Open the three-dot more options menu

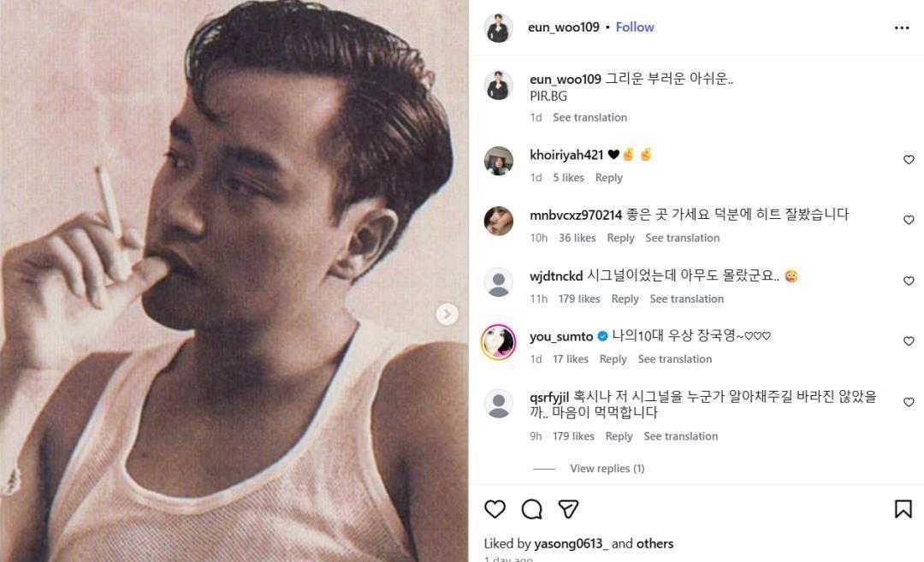pyautogui.click(x=902, y=27)
